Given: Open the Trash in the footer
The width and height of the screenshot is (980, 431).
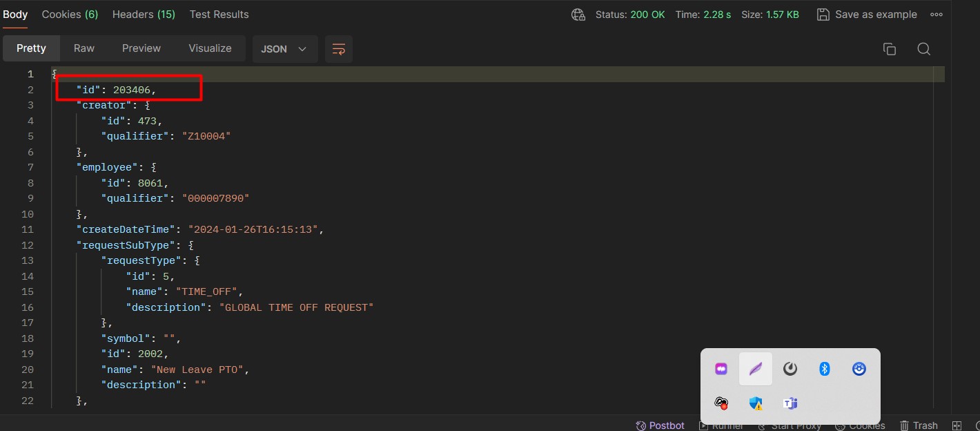Looking at the screenshot, I should pyautogui.click(x=919, y=425).
